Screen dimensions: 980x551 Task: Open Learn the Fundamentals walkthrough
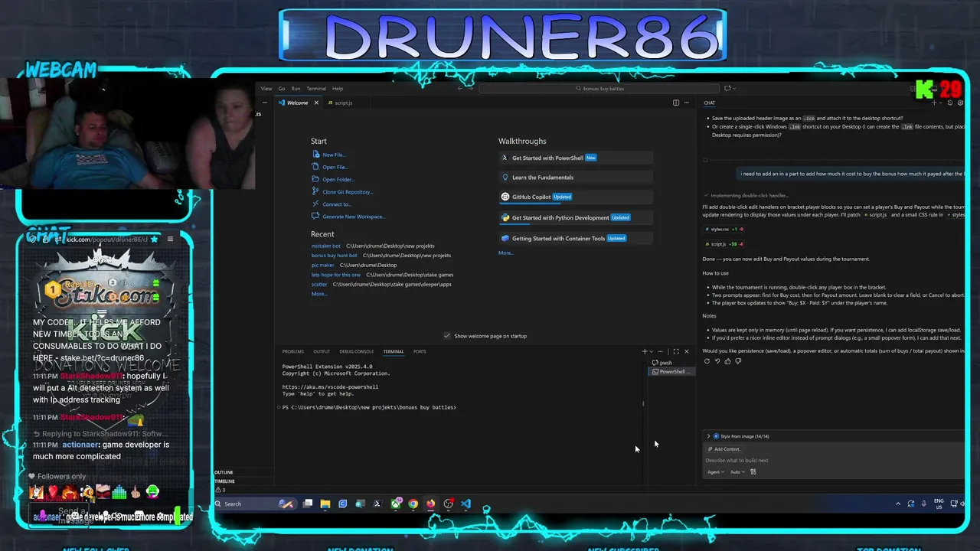pos(575,178)
